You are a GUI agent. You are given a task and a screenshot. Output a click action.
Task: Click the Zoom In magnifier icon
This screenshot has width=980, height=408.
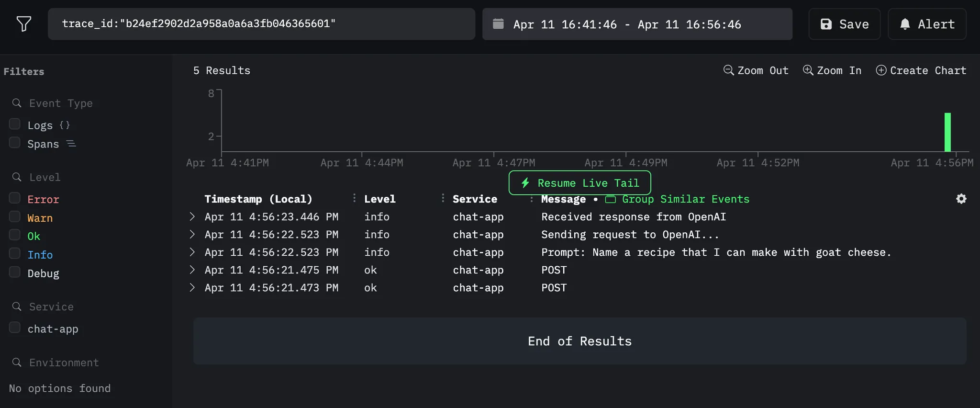pos(808,70)
